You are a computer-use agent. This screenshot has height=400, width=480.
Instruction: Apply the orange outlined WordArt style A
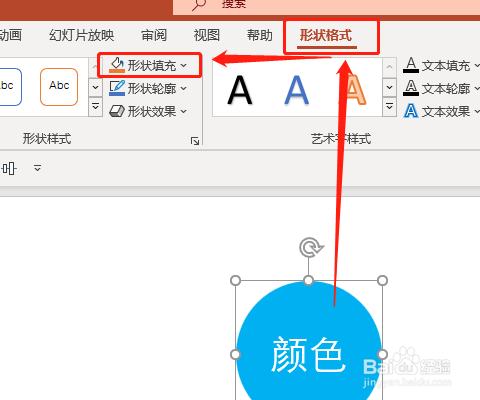[355, 90]
